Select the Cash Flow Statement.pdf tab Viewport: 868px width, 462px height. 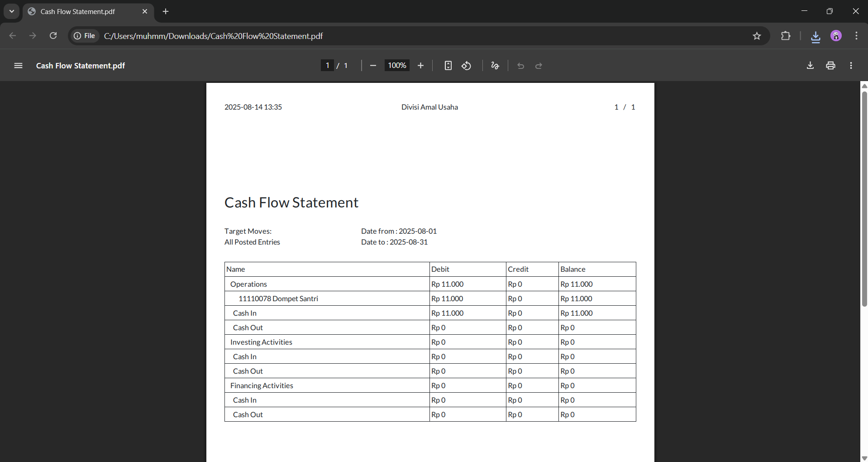tap(81, 11)
